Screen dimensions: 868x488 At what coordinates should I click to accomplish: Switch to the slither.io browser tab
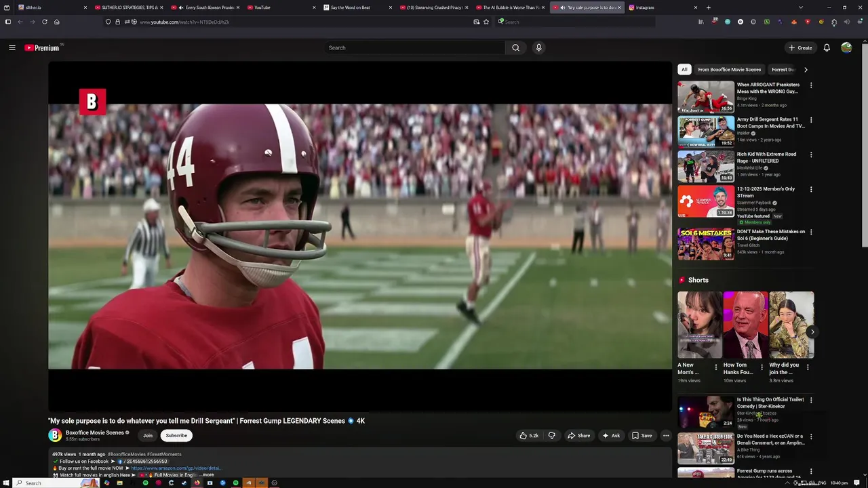(x=51, y=7)
